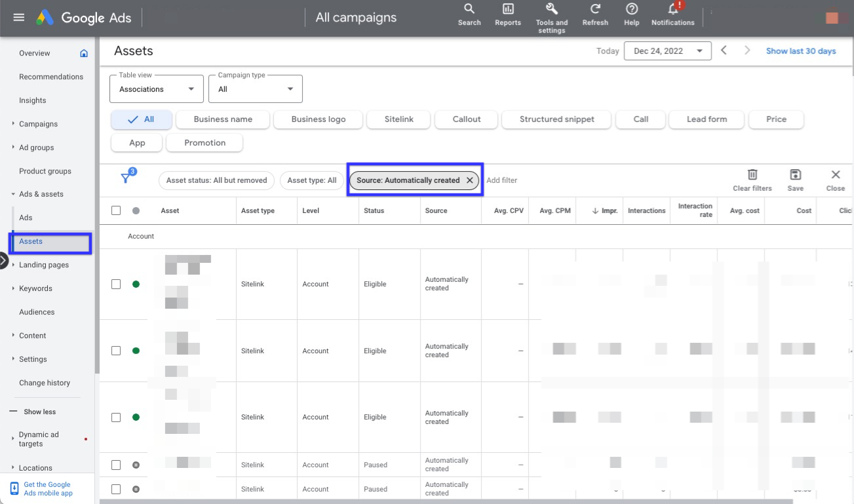
Task: Expand the collapsed side panel arrow
Action: click(x=3, y=261)
